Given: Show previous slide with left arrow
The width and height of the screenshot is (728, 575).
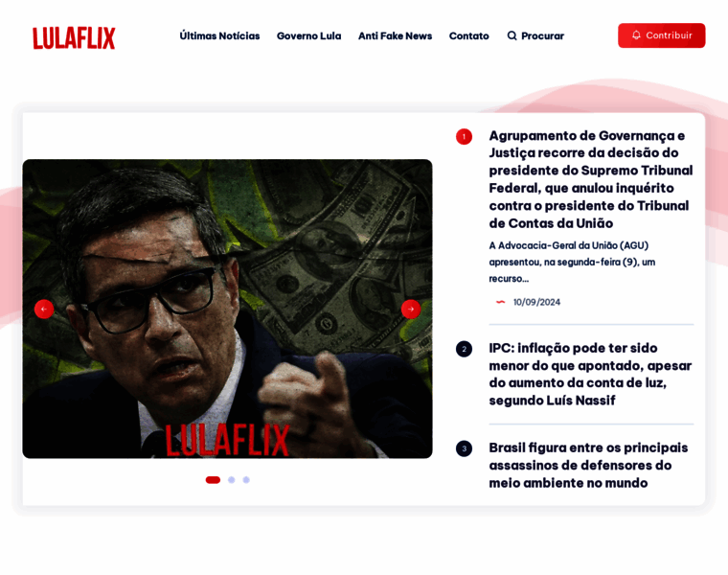Looking at the screenshot, I should (x=44, y=309).
